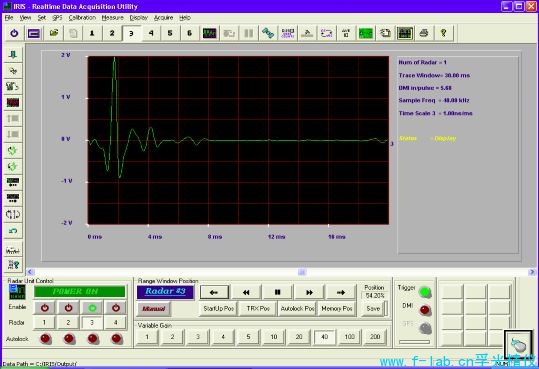
Task: Click the power icon in the top toolbar
Action: (14, 33)
